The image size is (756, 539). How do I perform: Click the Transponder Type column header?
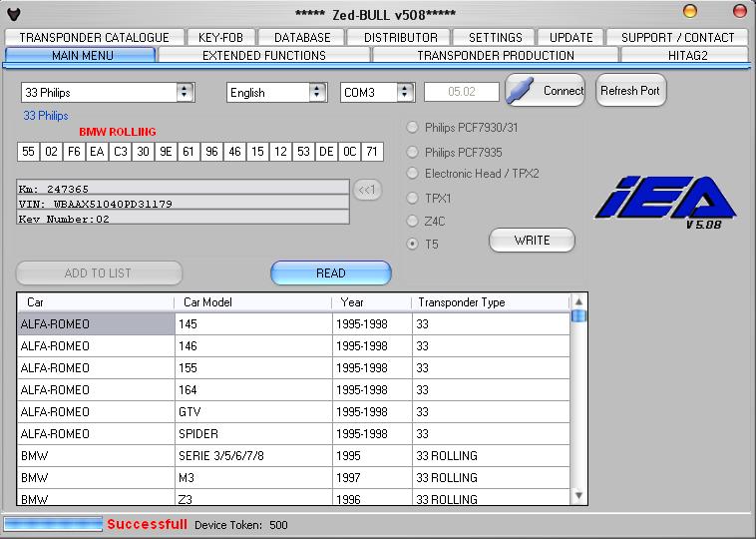tap(491, 302)
